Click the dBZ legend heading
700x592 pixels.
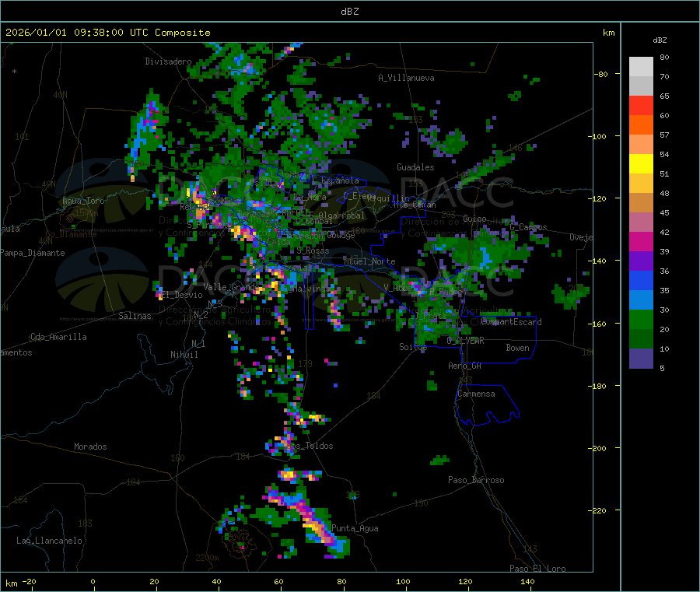click(660, 40)
